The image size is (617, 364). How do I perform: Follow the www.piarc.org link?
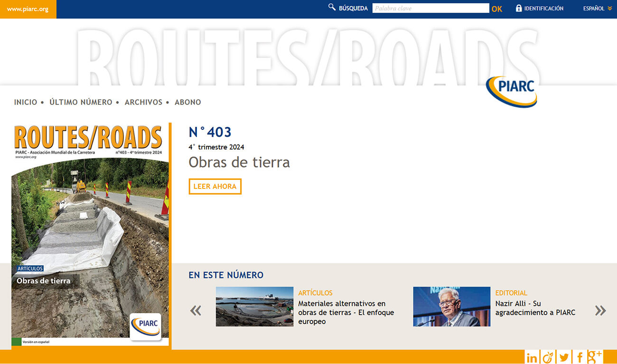click(x=28, y=9)
